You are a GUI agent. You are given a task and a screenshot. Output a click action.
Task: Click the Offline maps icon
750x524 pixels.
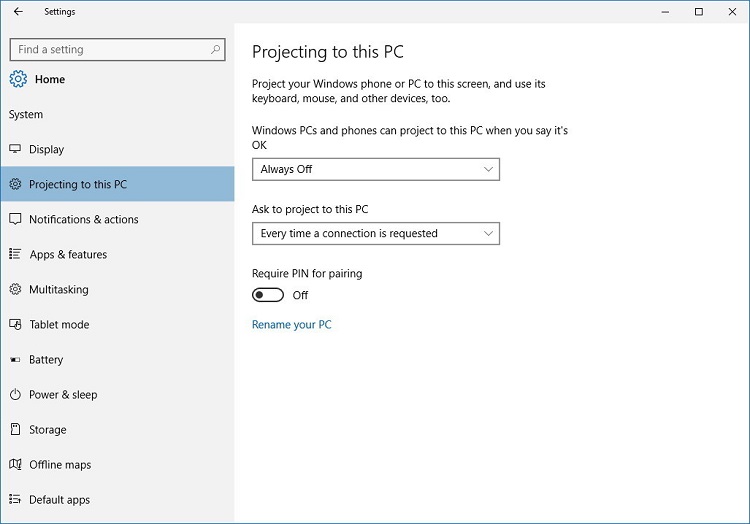pyautogui.click(x=15, y=464)
